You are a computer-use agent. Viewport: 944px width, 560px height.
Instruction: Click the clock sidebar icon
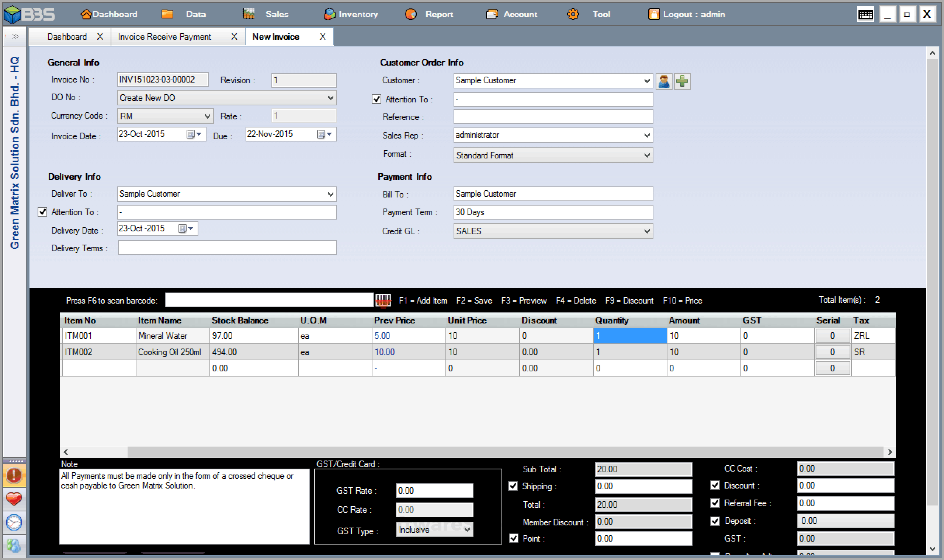[14, 522]
